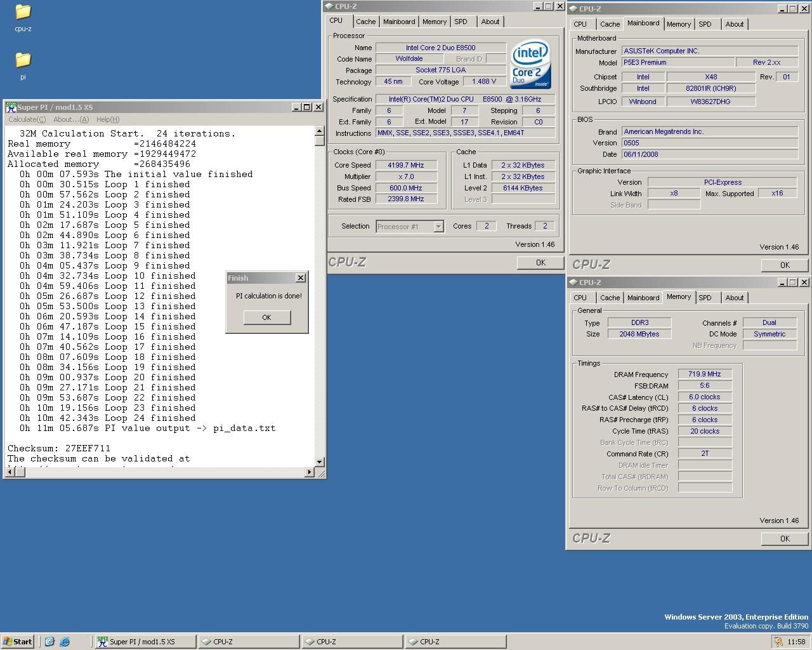Select Memory tab in Mainboard window
Image resolution: width=812 pixels, height=650 pixels.
pyautogui.click(x=679, y=24)
